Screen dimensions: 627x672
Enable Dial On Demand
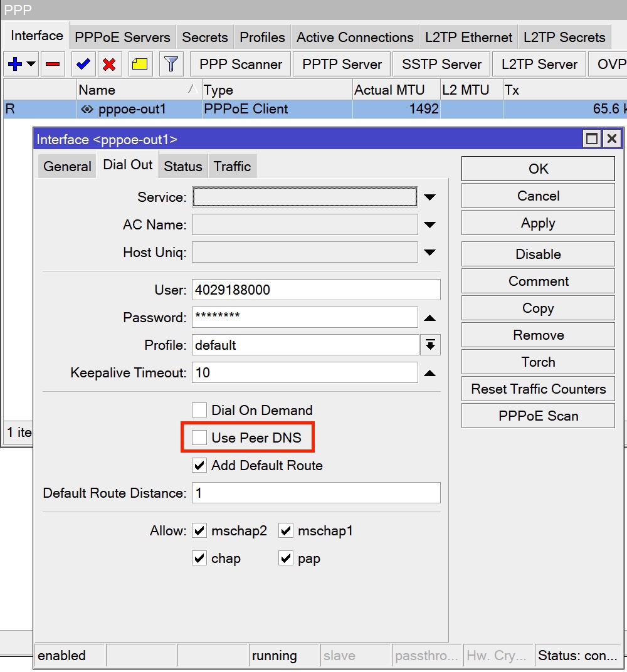pyautogui.click(x=199, y=410)
